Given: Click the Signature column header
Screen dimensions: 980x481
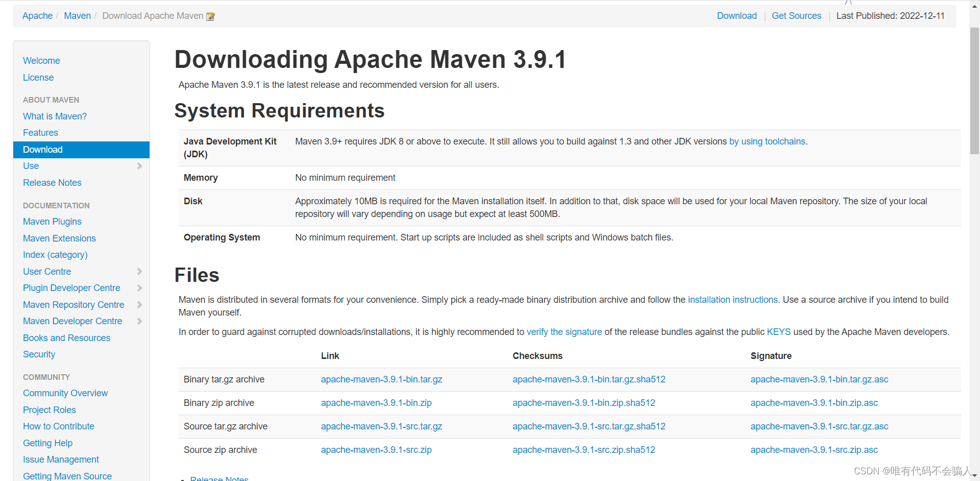Looking at the screenshot, I should 771,356.
